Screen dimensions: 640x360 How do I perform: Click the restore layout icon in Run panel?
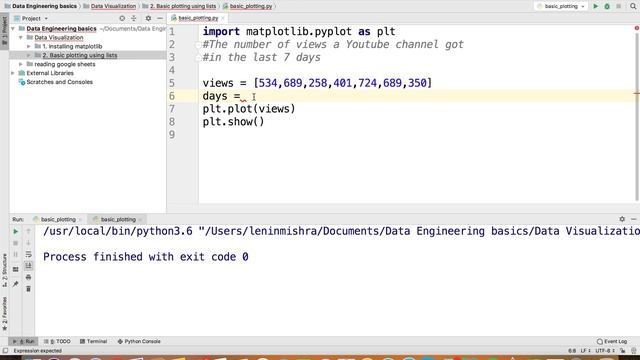[16, 269]
